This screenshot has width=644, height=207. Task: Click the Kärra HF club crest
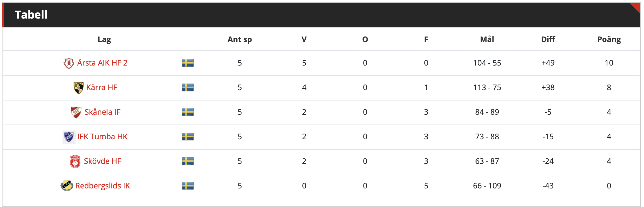click(x=78, y=88)
